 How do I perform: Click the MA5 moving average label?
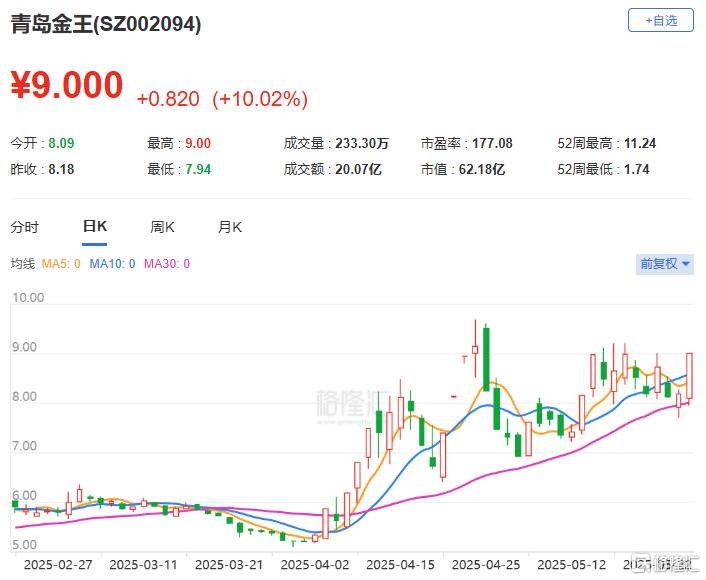pyautogui.click(x=61, y=263)
